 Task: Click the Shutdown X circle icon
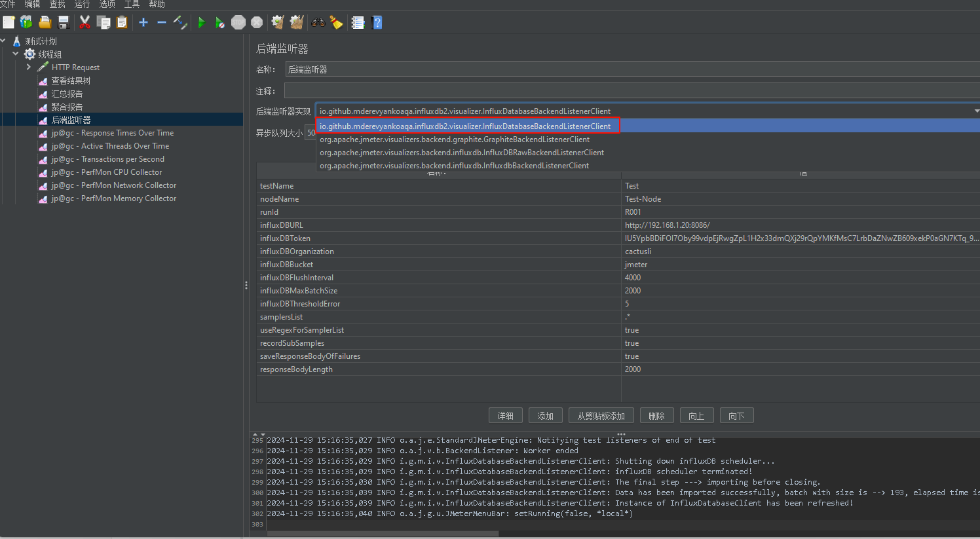click(257, 22)
